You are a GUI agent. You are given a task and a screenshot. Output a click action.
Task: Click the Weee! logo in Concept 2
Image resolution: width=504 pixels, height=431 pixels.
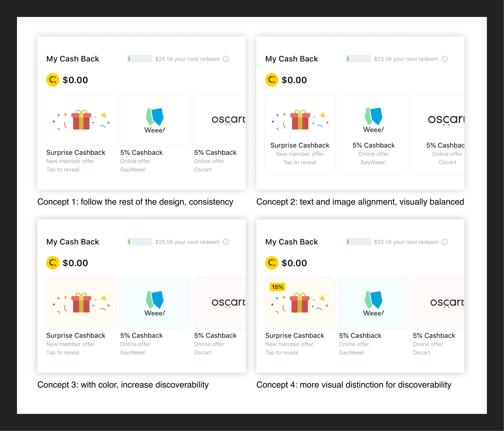tap(374, 120)
